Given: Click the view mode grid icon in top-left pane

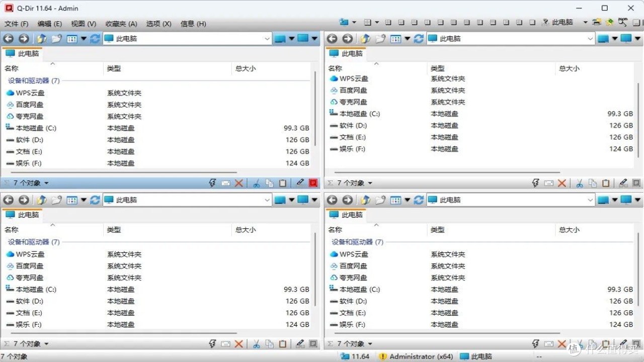Looking at the screenshot, I should pos(72,39).
